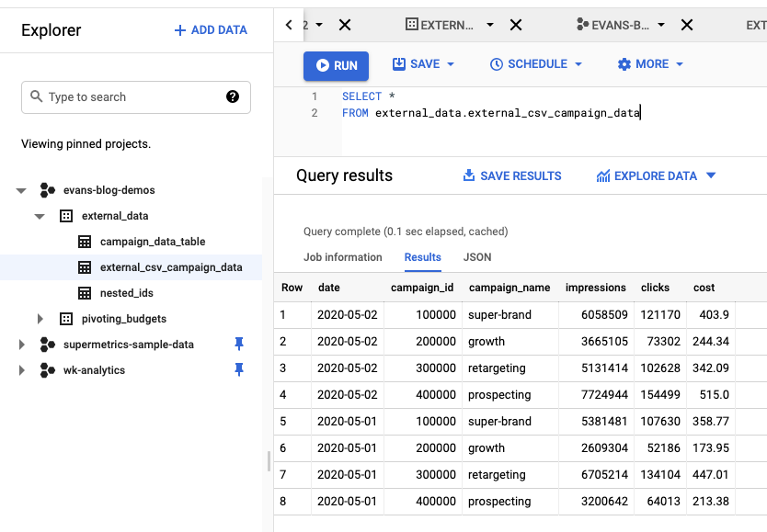The height and width of the screenshot is (532, 767).
Task: Click the Add Data plus button
Action: point(211,30)
